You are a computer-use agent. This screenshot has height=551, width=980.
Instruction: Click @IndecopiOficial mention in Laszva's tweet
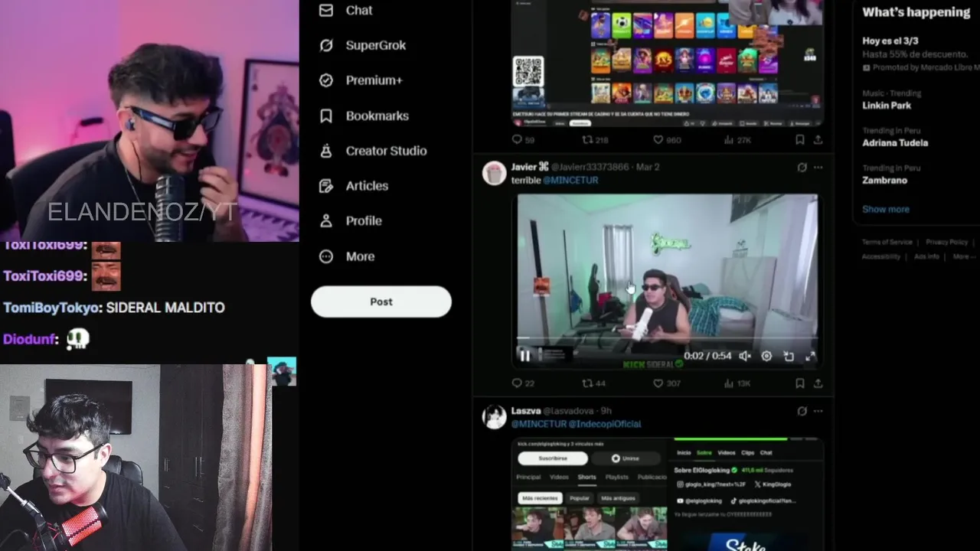click(605, 424)
